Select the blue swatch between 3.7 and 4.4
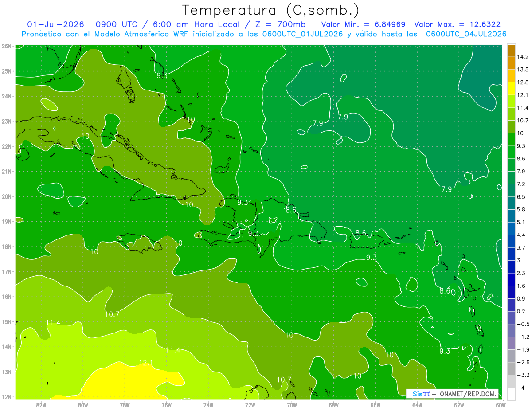 pos(511,241)
